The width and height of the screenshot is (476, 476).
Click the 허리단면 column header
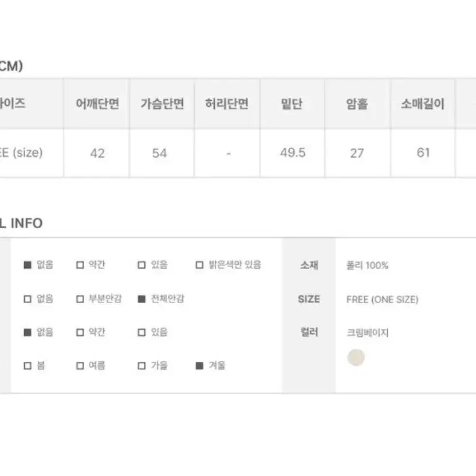227,104
